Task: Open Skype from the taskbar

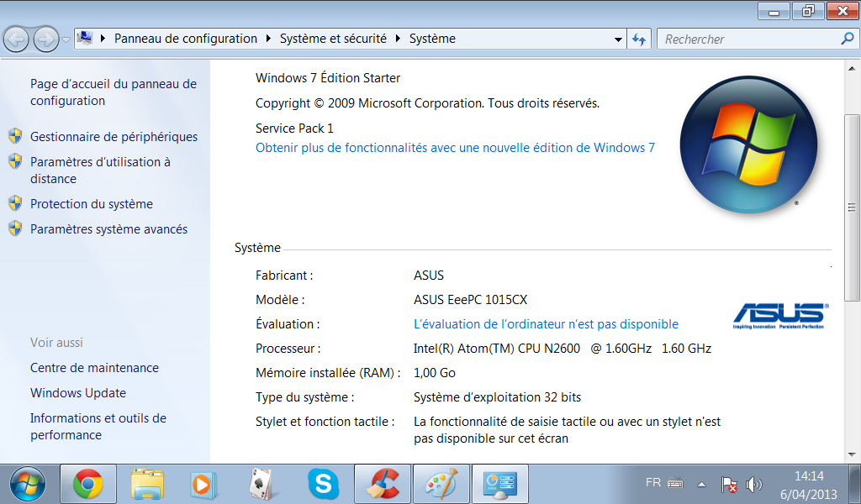Action: [x=323, y=484]
